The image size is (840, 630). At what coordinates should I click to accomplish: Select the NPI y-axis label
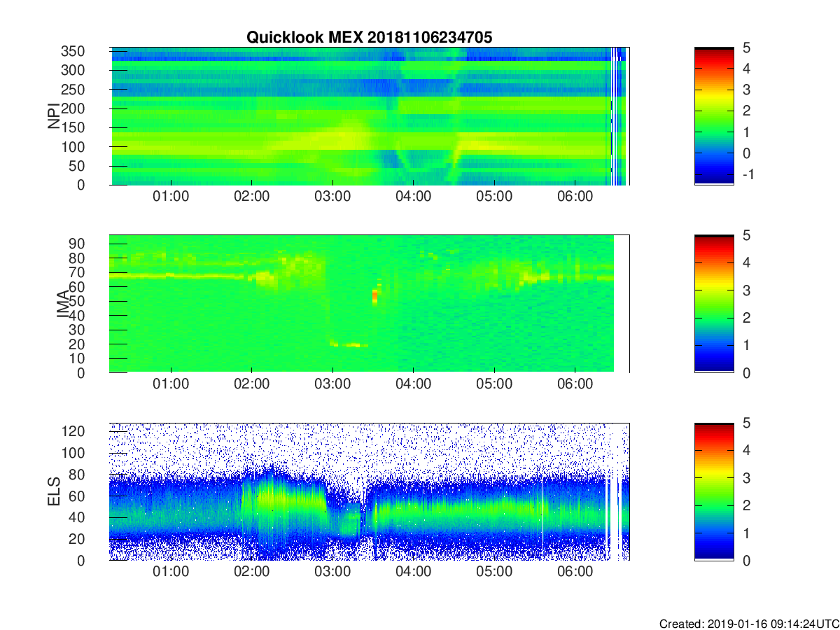click(x=54, y=116)
